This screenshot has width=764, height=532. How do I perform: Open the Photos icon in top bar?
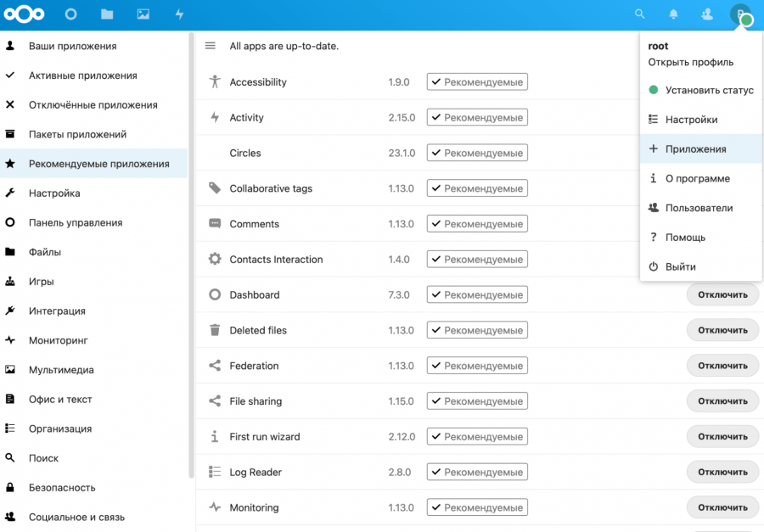tap(143, 14)
